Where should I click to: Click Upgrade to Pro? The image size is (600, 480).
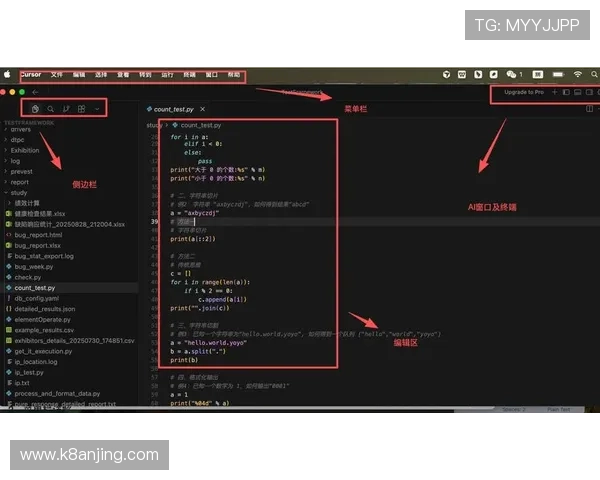pyautogui.click(x=523, y=92)
